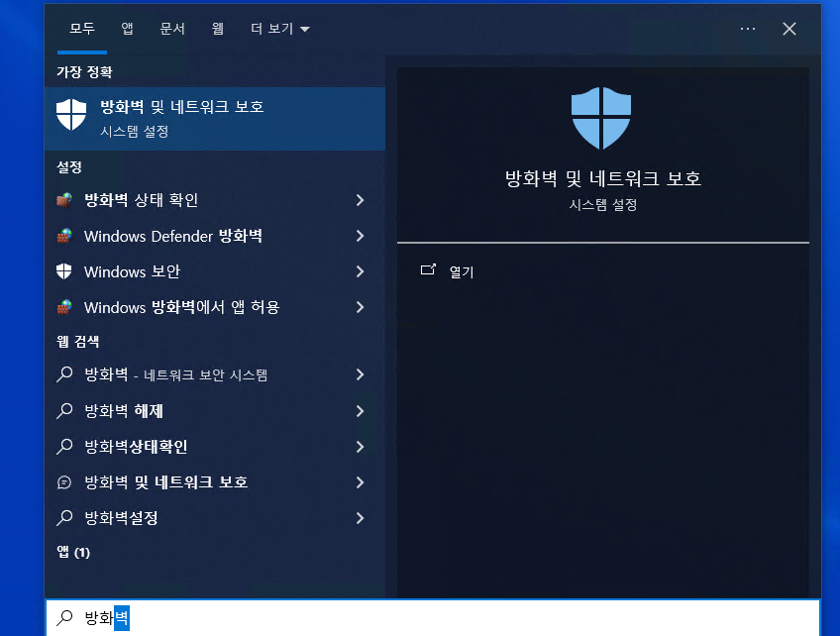Expand arrow for 방화벽 해제 web search
The width and height of the screenshot is (840, 636).
[360, 411]
